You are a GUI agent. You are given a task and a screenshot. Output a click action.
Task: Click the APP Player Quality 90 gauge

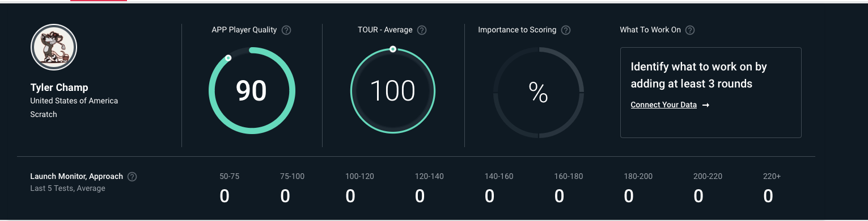point(252,91)
